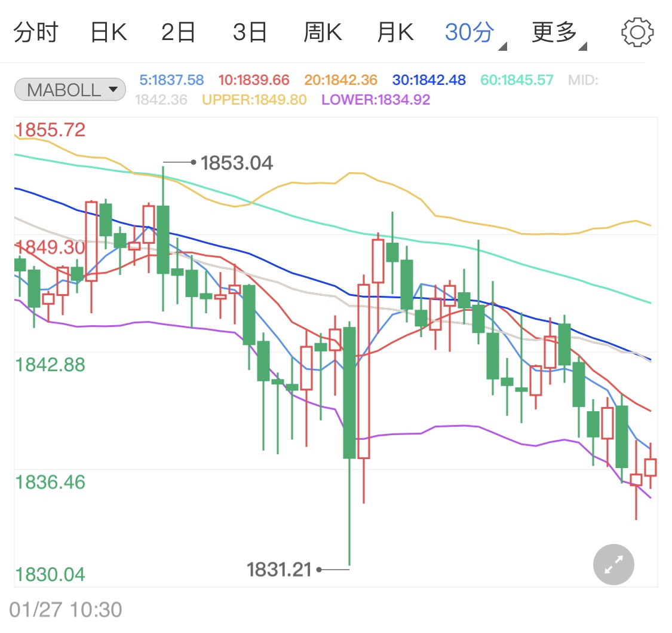672x633 pixels.
Task: Select the 月K monthly view
Action: (x=394, y=31)
